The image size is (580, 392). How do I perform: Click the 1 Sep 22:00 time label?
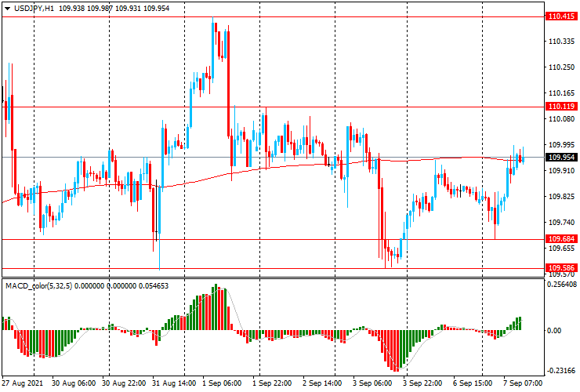[272, 383]
